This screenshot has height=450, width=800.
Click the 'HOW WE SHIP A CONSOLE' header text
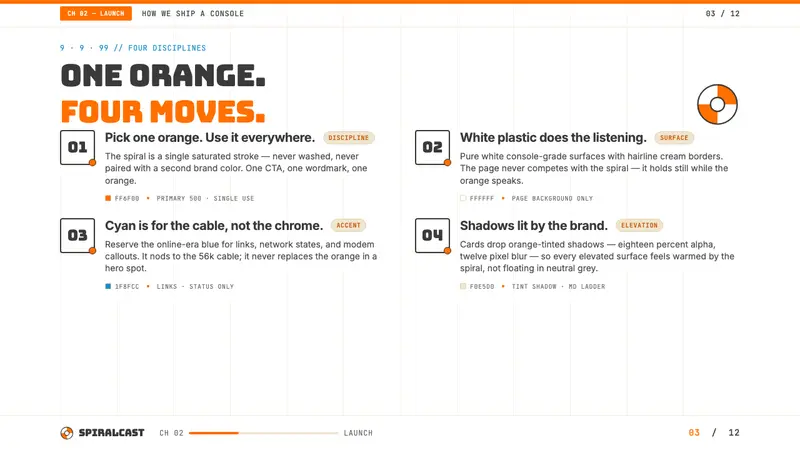[x=193, y=14]
